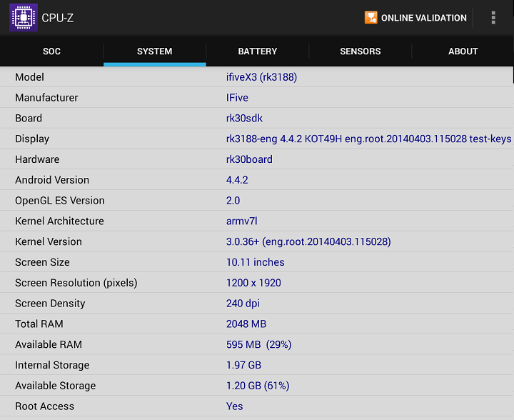Click the CPU-Z title text
514x420 pixels.
click(x=57, y=18)
